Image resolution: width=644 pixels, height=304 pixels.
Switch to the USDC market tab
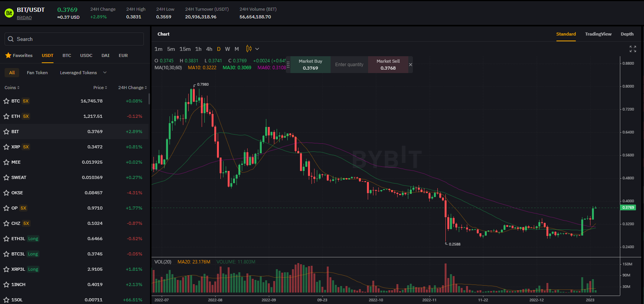[86, 55]
